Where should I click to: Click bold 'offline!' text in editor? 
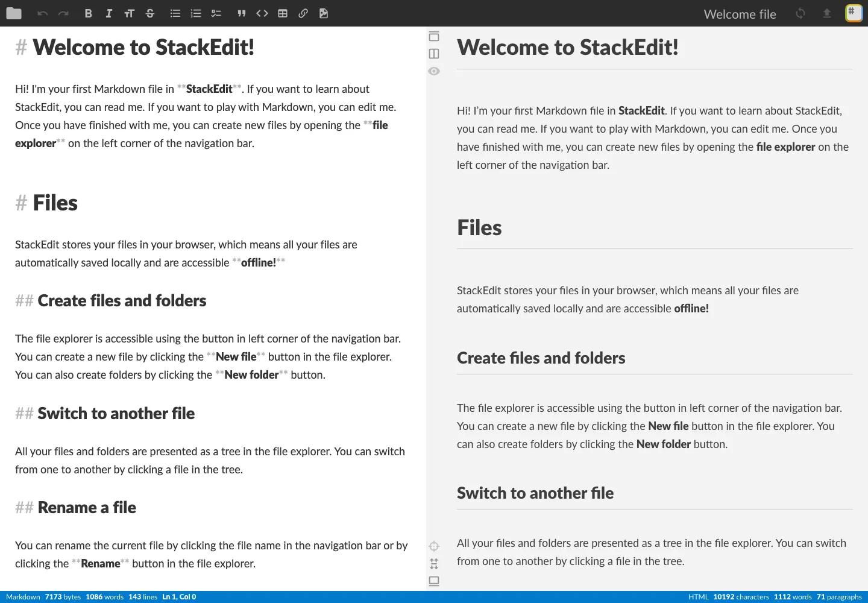[259, 263]
